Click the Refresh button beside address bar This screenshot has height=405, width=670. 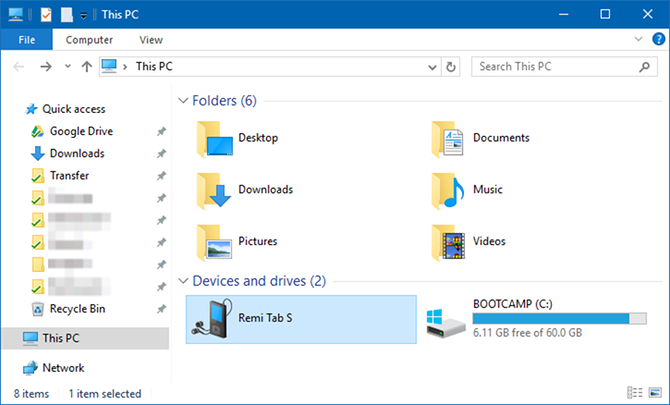click(x=450, y=67)
